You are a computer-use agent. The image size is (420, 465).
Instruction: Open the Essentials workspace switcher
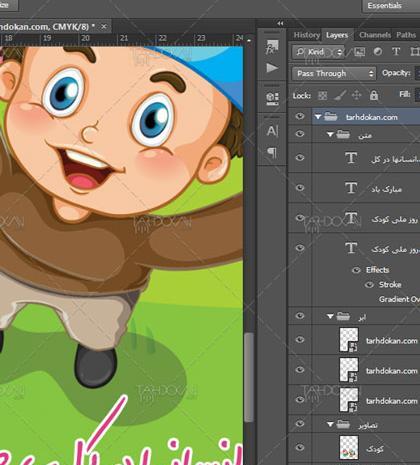[391, 6]
